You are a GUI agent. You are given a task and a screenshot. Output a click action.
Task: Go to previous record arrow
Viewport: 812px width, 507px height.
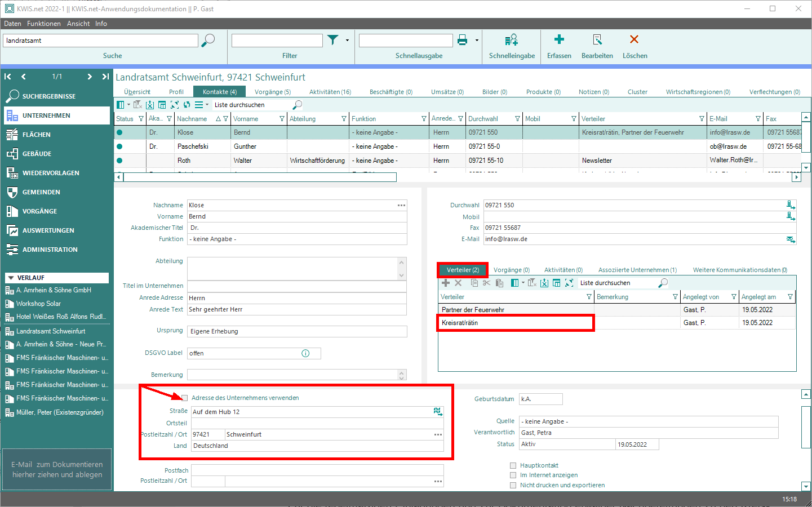(x=24, y=77)
